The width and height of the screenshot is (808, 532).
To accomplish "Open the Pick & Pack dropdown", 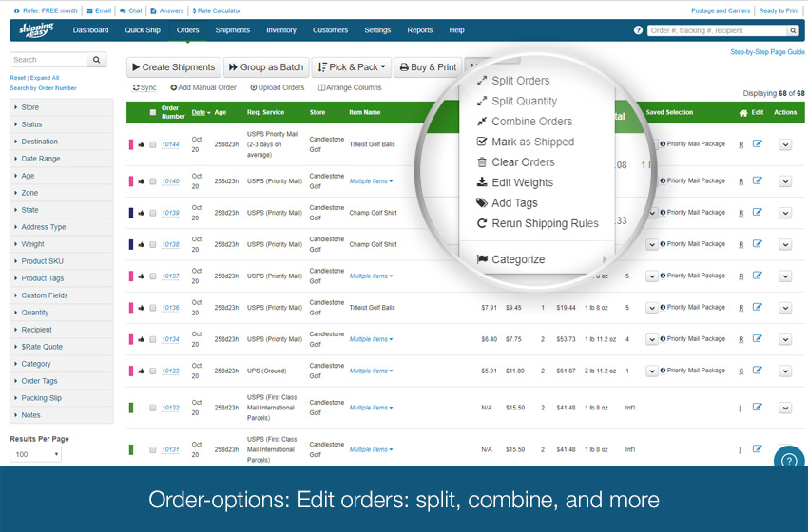I will click(x=352, y=67).
